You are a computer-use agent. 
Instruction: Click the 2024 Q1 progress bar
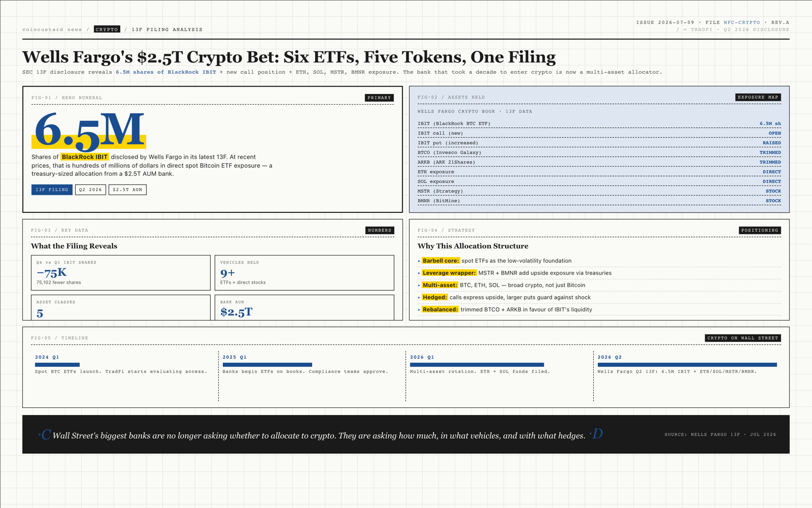(57, 365)
